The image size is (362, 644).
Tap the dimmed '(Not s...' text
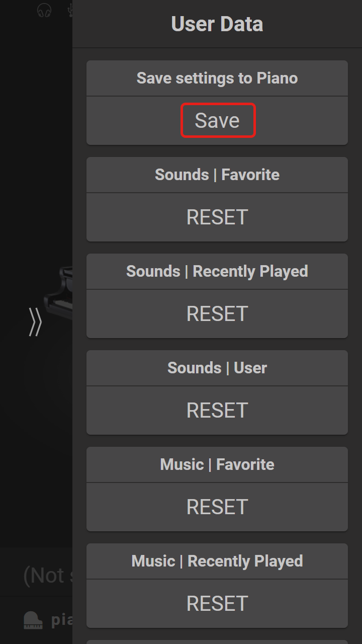tap(48, 576)
